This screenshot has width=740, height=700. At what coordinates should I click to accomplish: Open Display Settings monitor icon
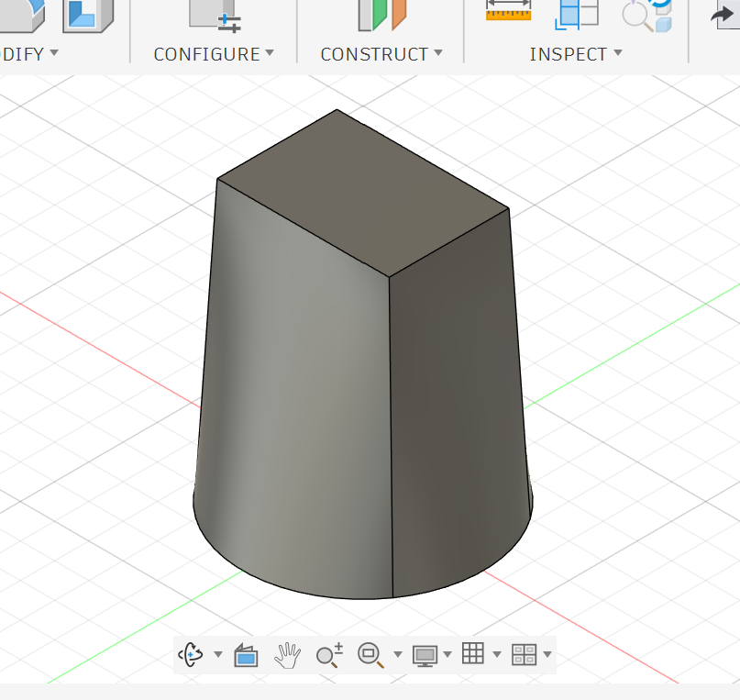(425, 656)
